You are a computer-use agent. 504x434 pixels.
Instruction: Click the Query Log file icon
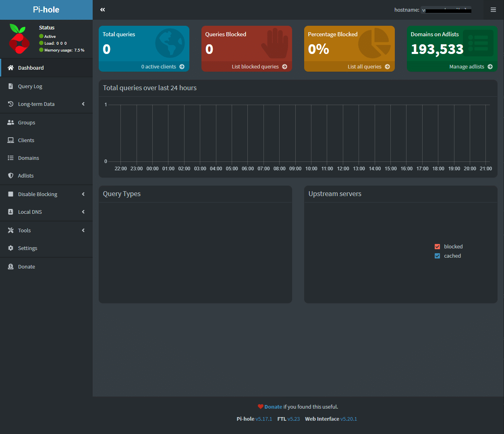[11, 86]
